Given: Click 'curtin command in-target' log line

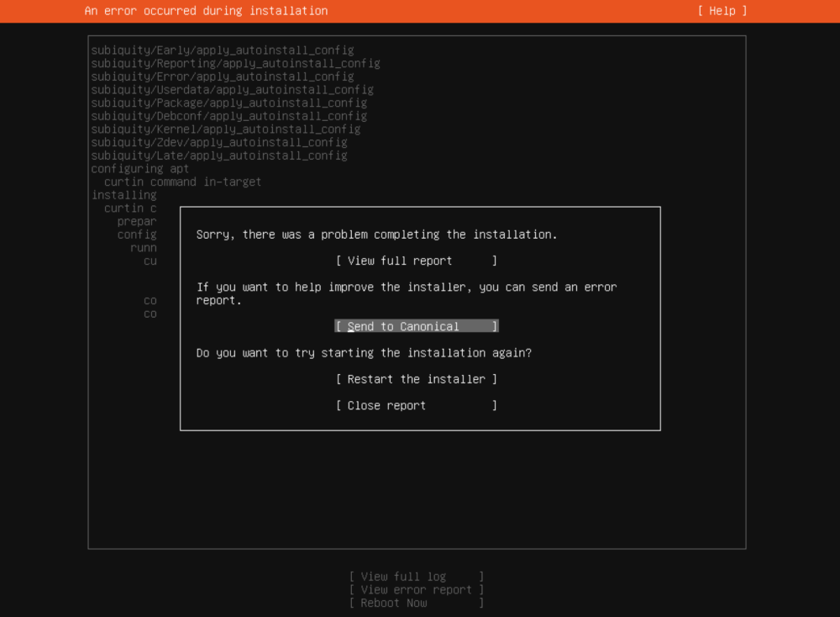Looking at the screenshot, I should [182, 182].
